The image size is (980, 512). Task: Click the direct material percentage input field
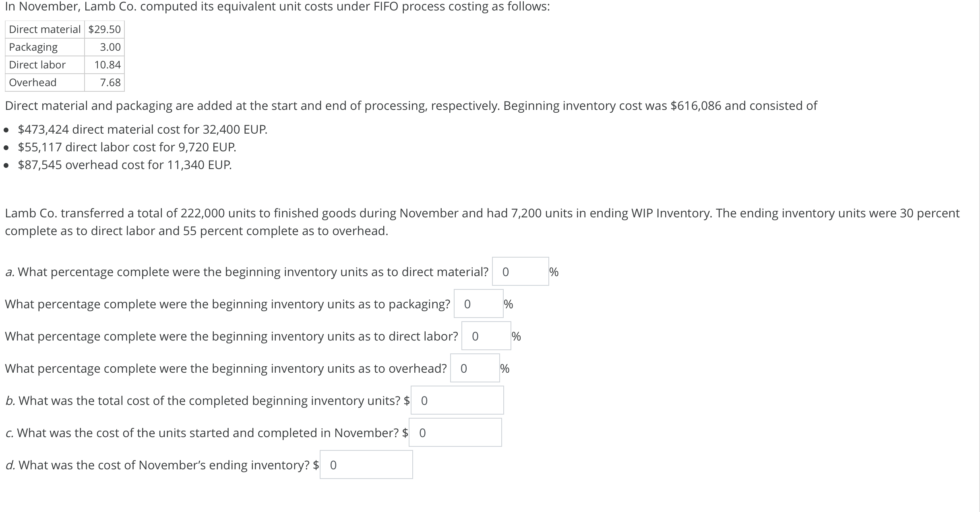520,272
